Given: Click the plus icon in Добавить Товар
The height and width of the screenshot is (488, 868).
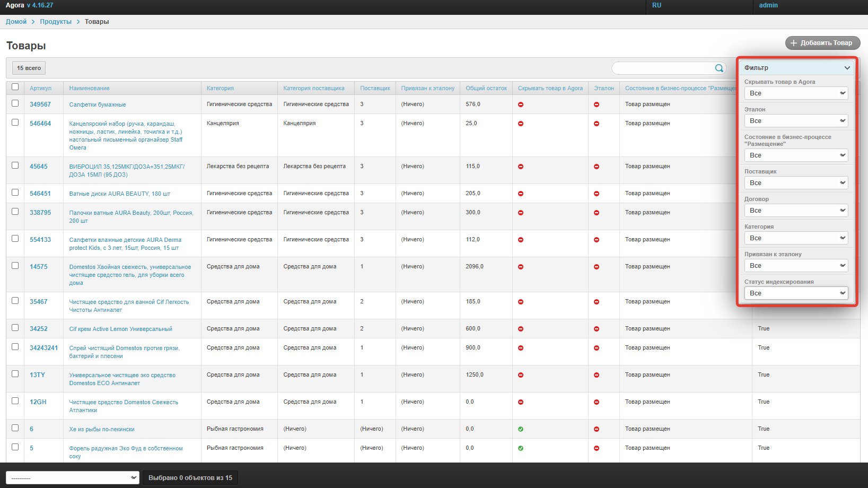Looking at the screenshot, I should 794,43.
